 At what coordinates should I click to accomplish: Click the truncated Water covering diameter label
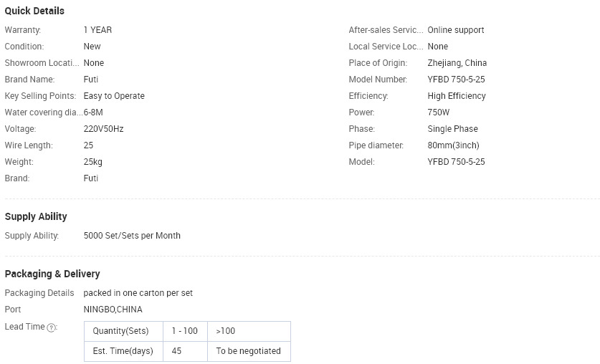tap(44, 112)
